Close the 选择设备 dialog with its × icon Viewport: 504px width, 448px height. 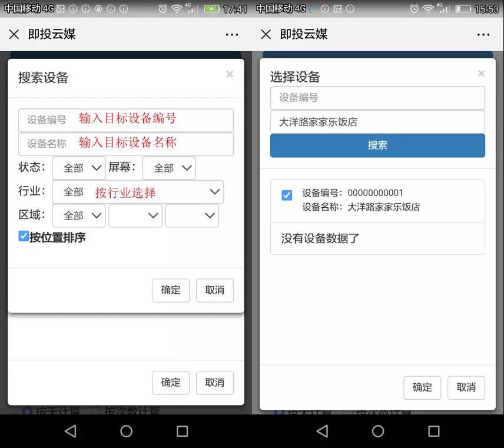(x=481, y=74)
